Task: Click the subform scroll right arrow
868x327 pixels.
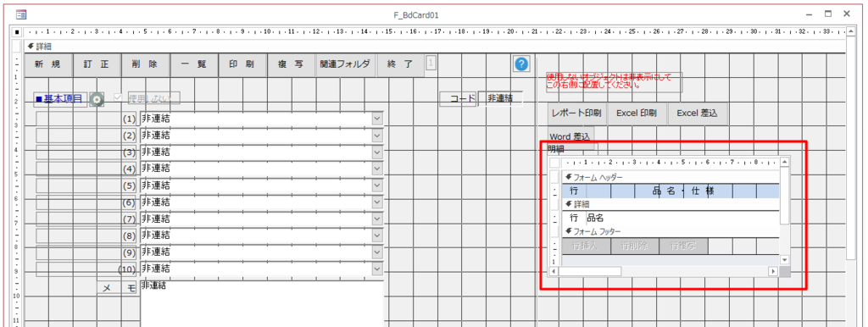Action: point(773,271)
